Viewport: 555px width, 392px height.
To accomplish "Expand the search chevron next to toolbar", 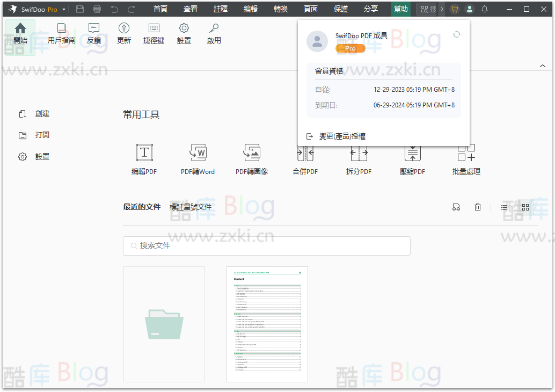I will coord(441,9).
